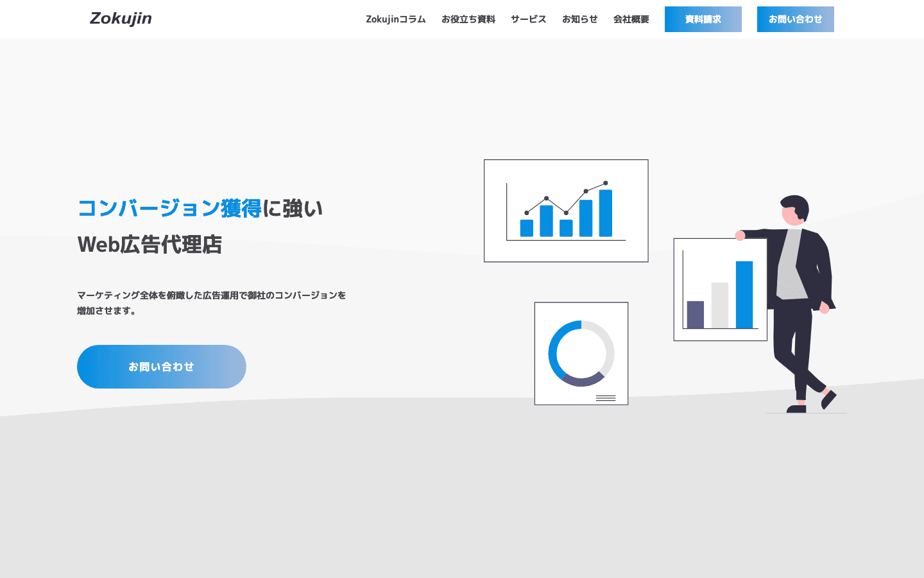Open the 会社概要 navigation link
Screen dimensions: 924x578
coord(631,19)
